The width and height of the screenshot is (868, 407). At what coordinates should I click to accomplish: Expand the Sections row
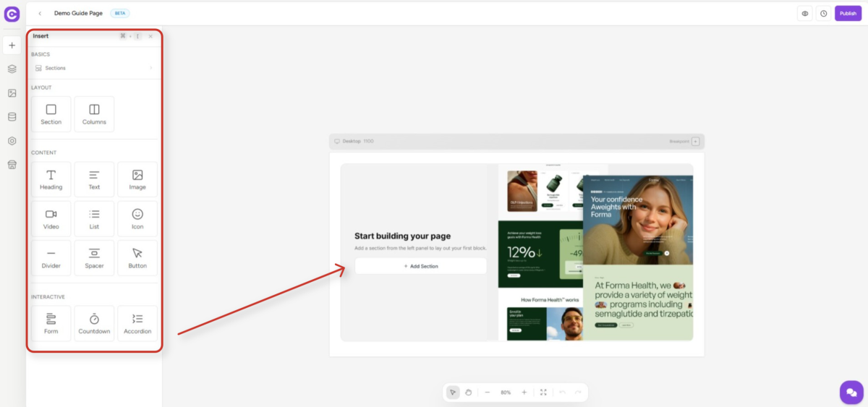[94, 68]
